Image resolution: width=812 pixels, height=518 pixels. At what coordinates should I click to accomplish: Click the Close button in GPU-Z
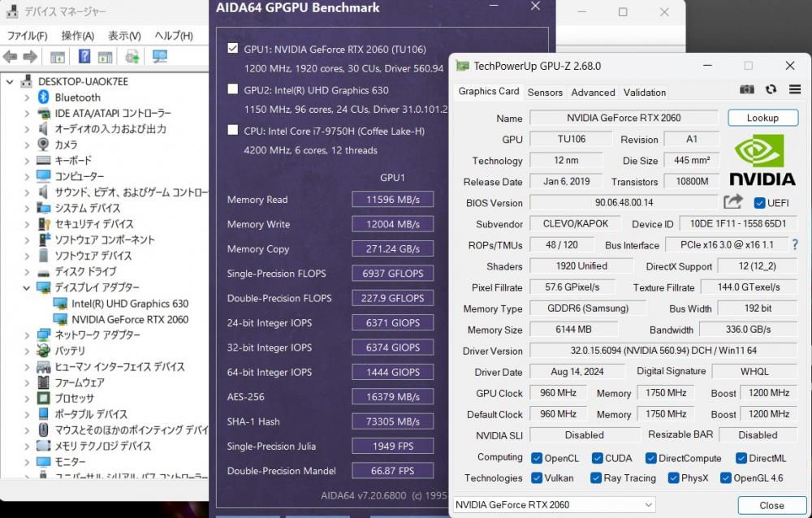point(771,505)
